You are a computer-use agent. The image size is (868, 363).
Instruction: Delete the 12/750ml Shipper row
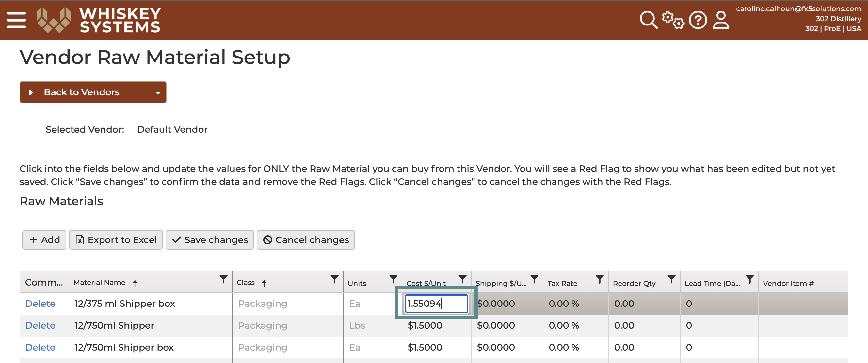click(40, 325)
